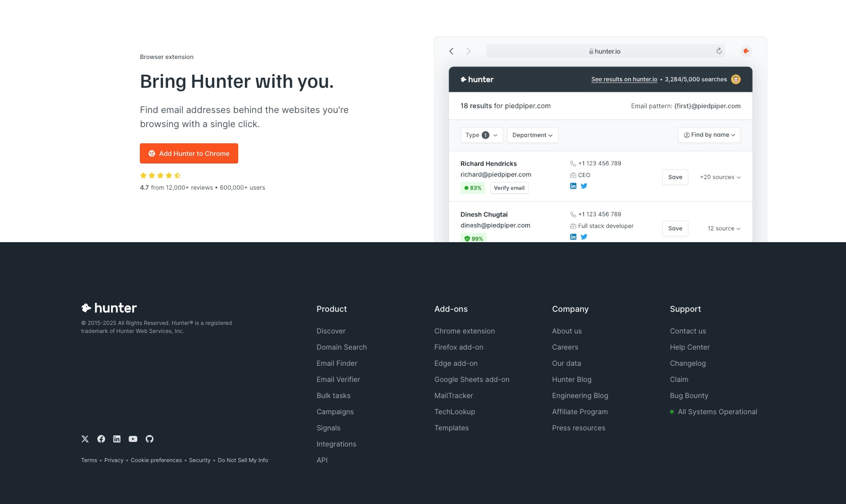Open Dinesh Chugtai's Twitter icon
846x504 pixels.
tap(584, 237)
